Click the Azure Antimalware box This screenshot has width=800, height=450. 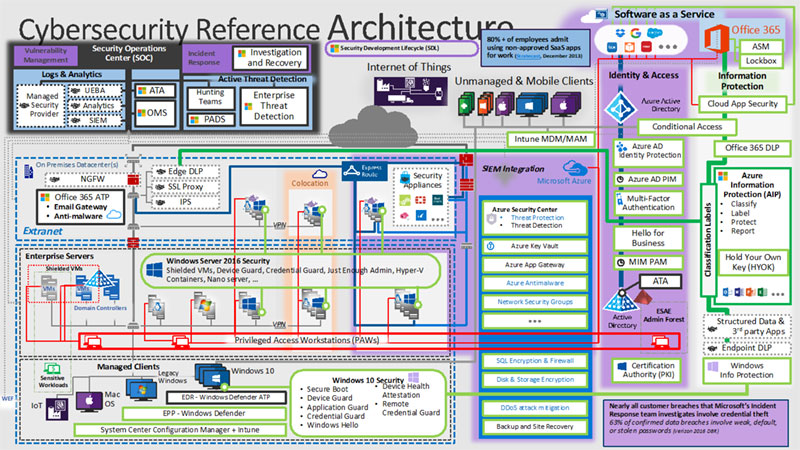534,283
